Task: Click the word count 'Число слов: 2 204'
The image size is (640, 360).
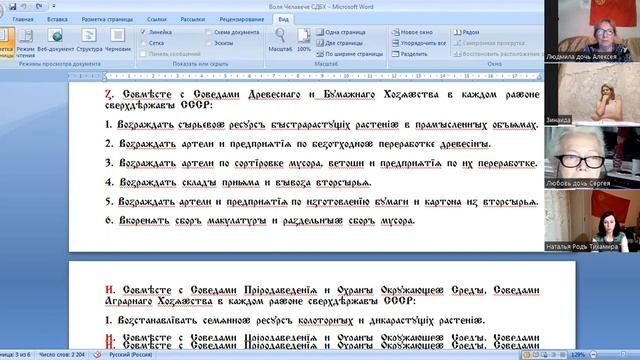Action: click(x=62, y=355)
